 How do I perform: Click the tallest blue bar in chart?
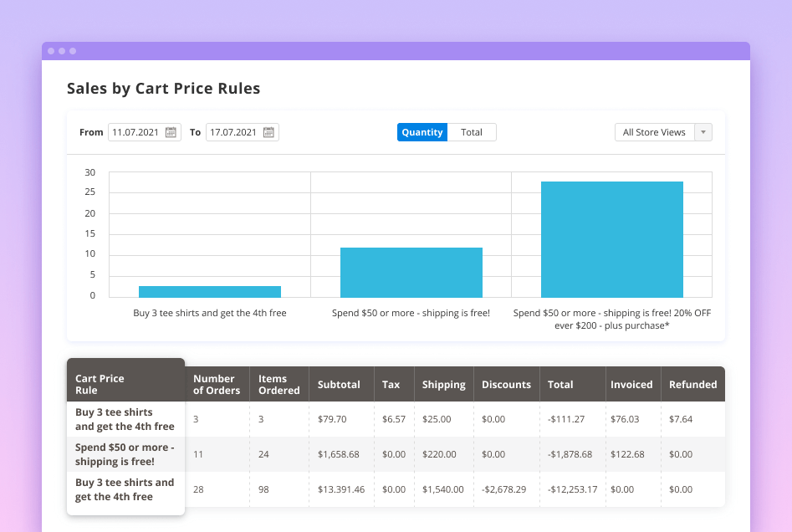pyautogui.click(x=611, y=239)
